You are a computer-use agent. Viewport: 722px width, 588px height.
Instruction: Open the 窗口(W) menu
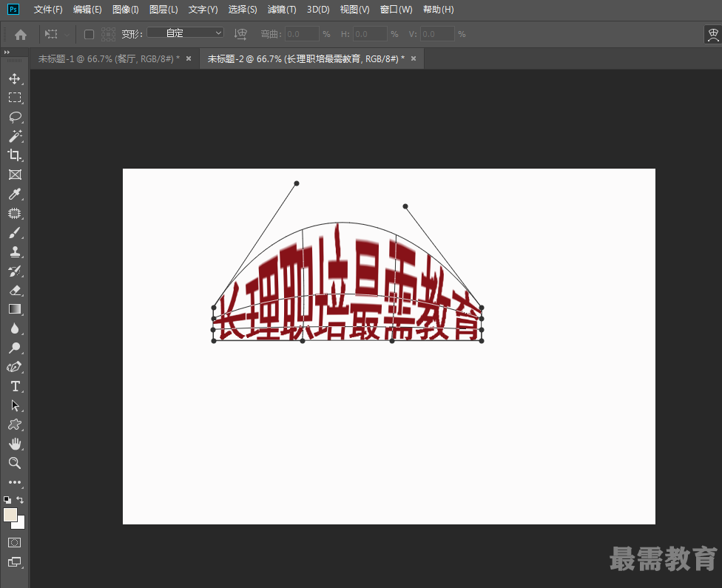click(x=396, y=9)
